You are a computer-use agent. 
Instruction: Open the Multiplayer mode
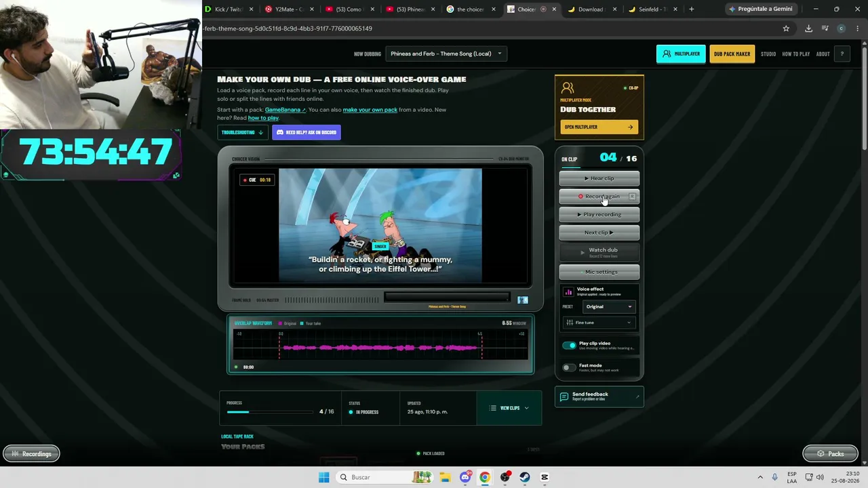[681, 54]
